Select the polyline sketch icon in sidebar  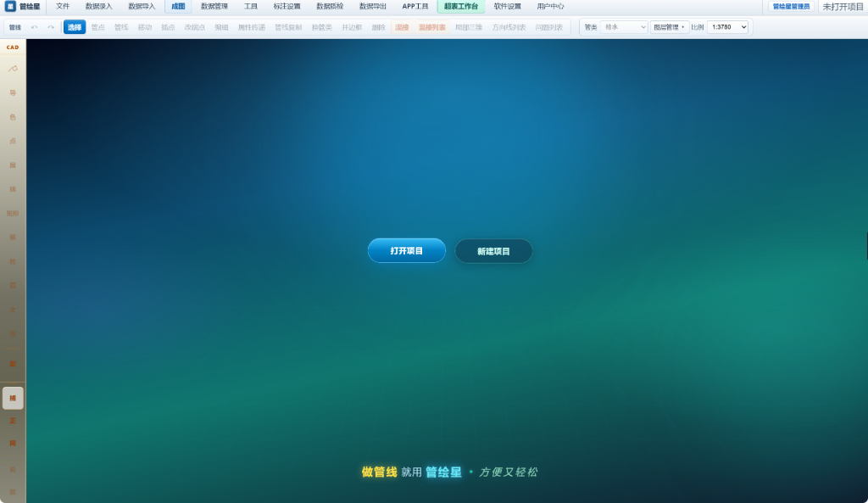(13, 69)
